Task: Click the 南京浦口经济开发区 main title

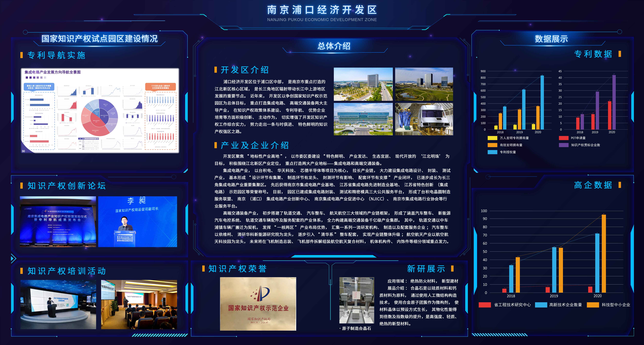Action: 322,10
